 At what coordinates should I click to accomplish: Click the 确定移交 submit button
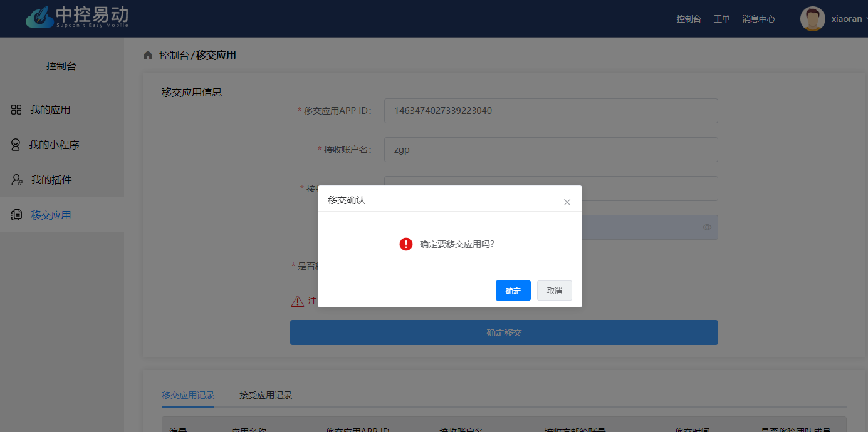coord(504,332)
